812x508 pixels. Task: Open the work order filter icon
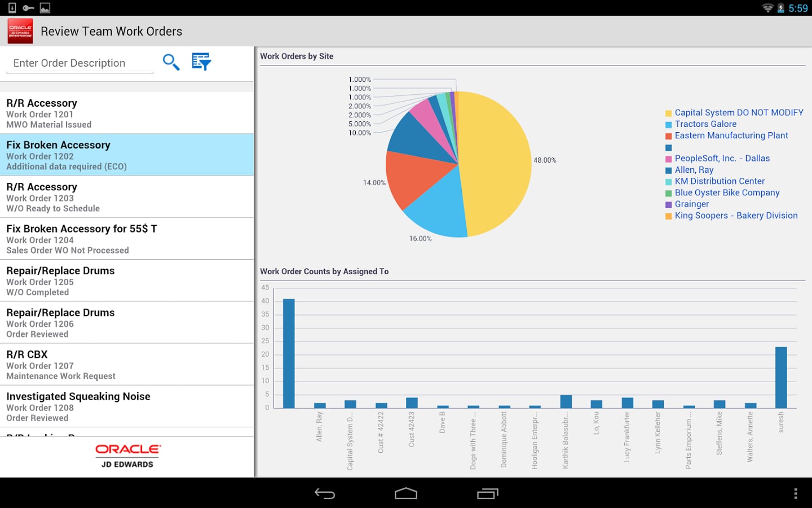click(x=201, y=62)
